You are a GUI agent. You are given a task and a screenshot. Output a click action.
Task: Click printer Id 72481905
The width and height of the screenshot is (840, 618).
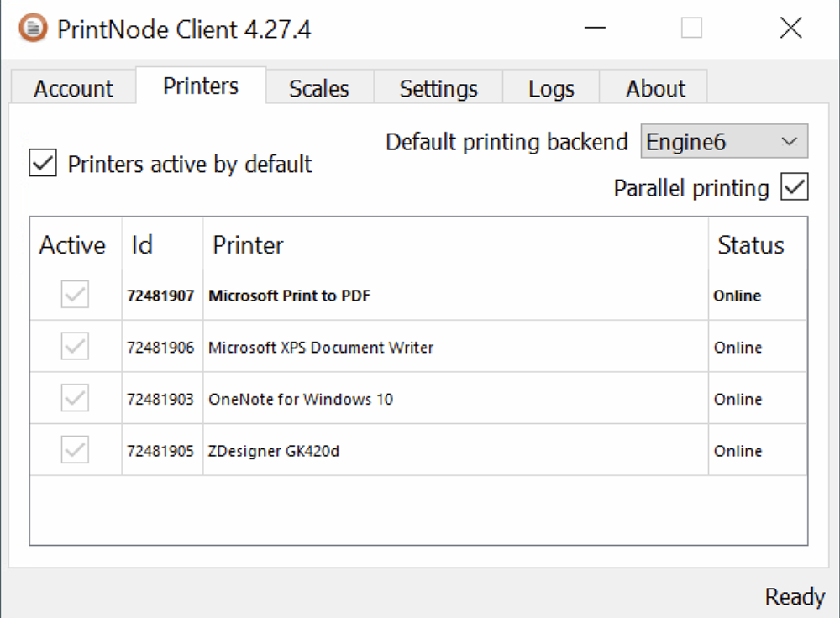click(x=160, y=452)
